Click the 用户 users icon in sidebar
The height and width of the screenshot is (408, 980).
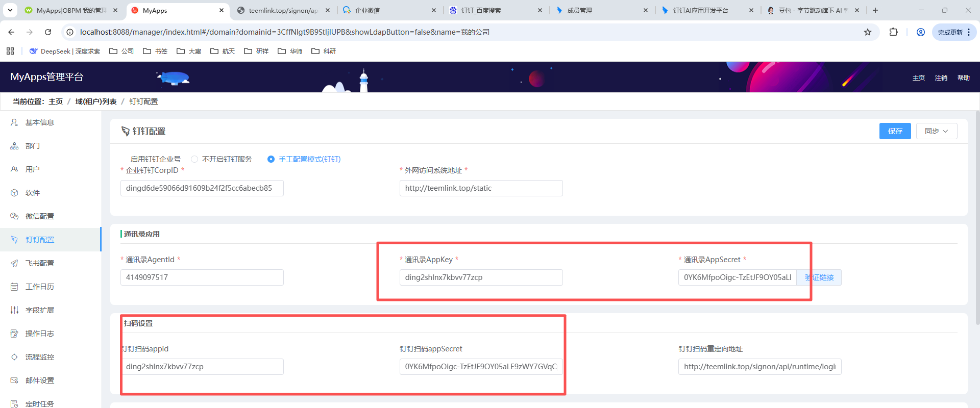(14, 169)
